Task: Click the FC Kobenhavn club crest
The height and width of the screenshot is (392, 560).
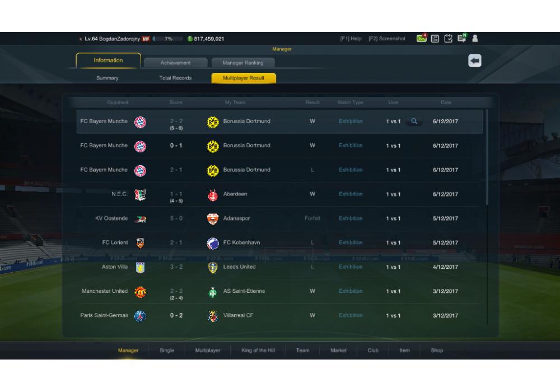Action: (213, 243)
